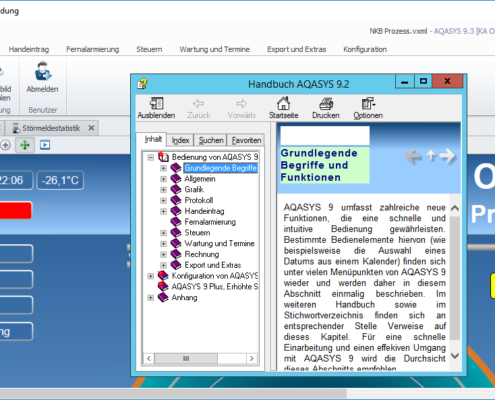The height and width of the screenshot is (400, 495).
Task: Open the Konfiguration ribbon tab
Action: click(x=365, y=49)
